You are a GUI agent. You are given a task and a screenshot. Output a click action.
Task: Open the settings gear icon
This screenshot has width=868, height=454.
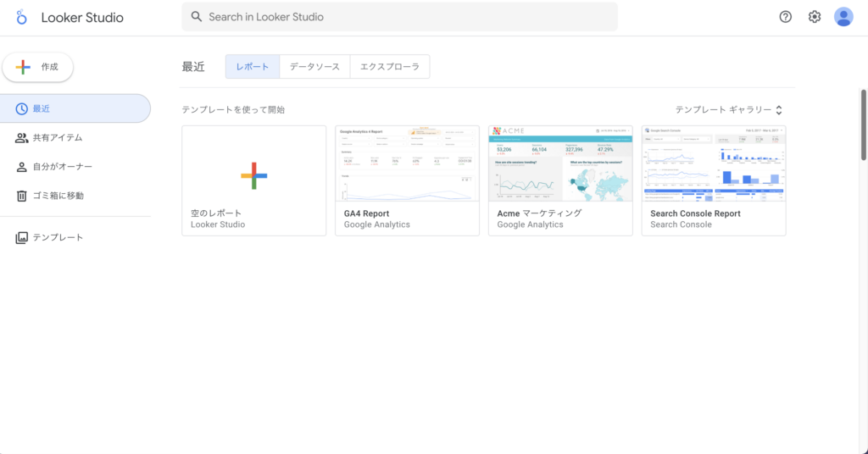tap(815, 17)
